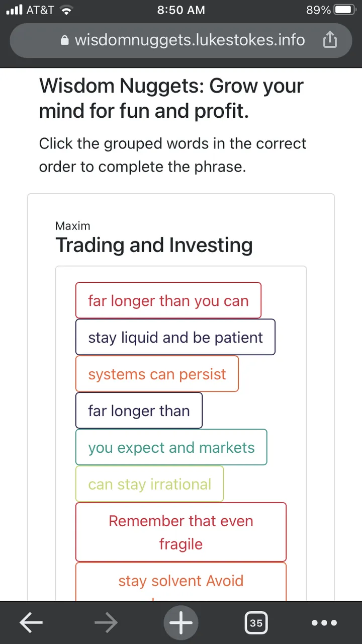The width and height of the screenshot is (362, 644).
Task: Tap the 8:50 AM clock in status bar
Action: click(181, 10)
